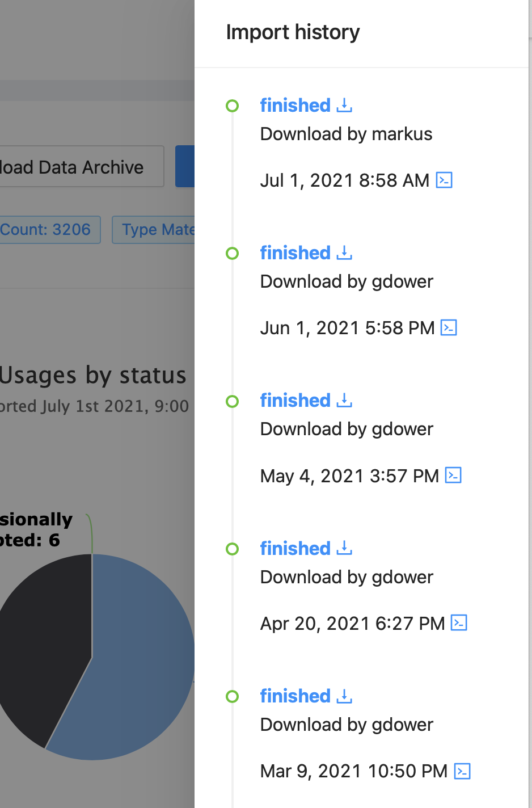This screenshot has height=808, width=532.
Task: Click the download icon beside the markus import
Action: pyautogui.click(x=344, y=106)
